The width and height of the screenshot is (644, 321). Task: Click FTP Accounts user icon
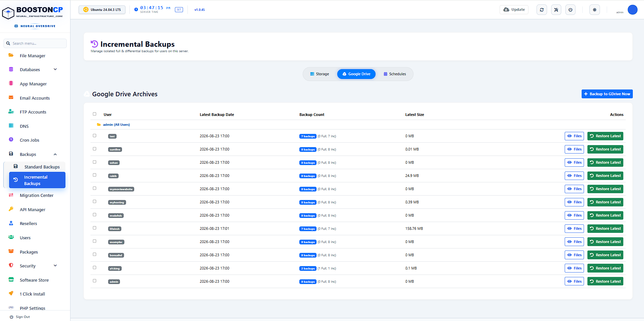[x=11, y=112]
